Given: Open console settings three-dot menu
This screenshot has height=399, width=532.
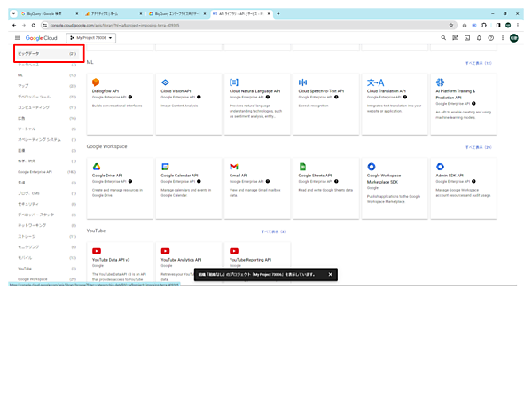Looking at the screenshot, I should [503, 38].
